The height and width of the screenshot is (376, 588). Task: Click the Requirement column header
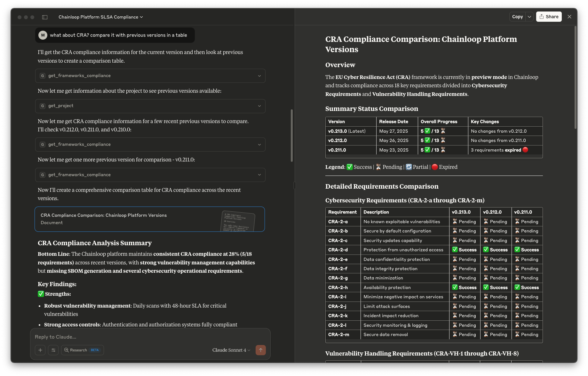[x=343, y=212]
